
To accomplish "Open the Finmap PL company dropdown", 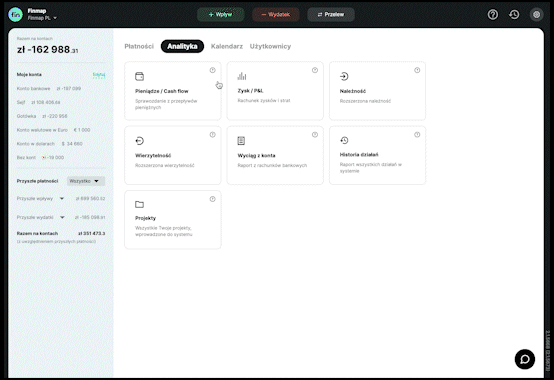I will click(42, 18).
